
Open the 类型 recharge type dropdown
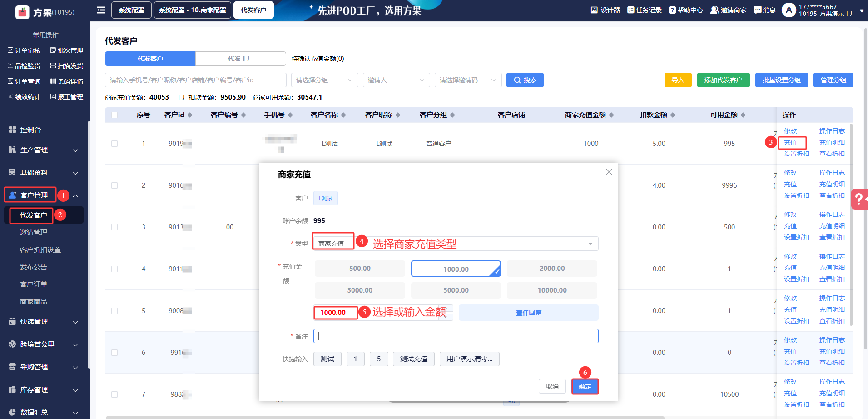point(456,244)
